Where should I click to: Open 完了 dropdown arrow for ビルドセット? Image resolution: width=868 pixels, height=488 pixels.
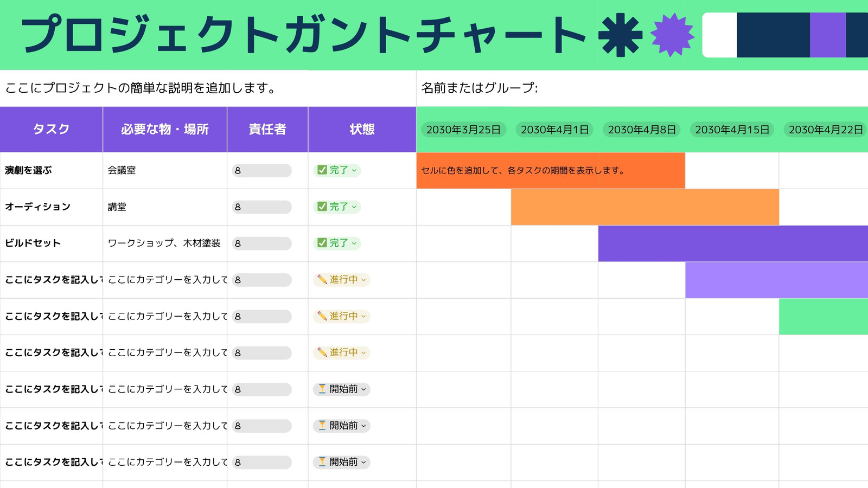(354, 243)
